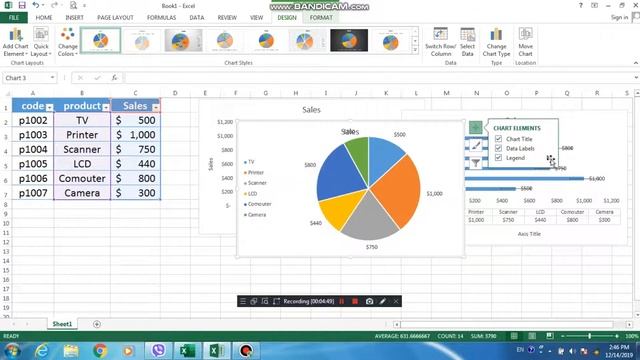Open the code column filter dropdown
640x360 pixels.
click(x=49, y=107)
